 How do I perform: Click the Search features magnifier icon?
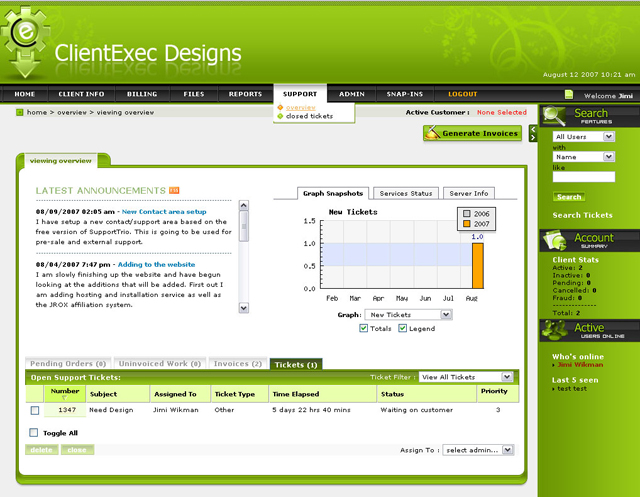pos(554,115)
